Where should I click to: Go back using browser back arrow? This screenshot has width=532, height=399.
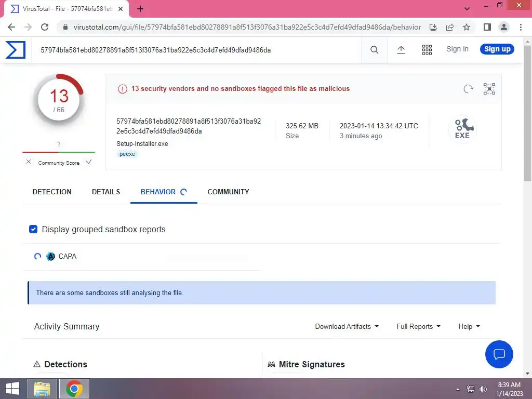[11, 27]
